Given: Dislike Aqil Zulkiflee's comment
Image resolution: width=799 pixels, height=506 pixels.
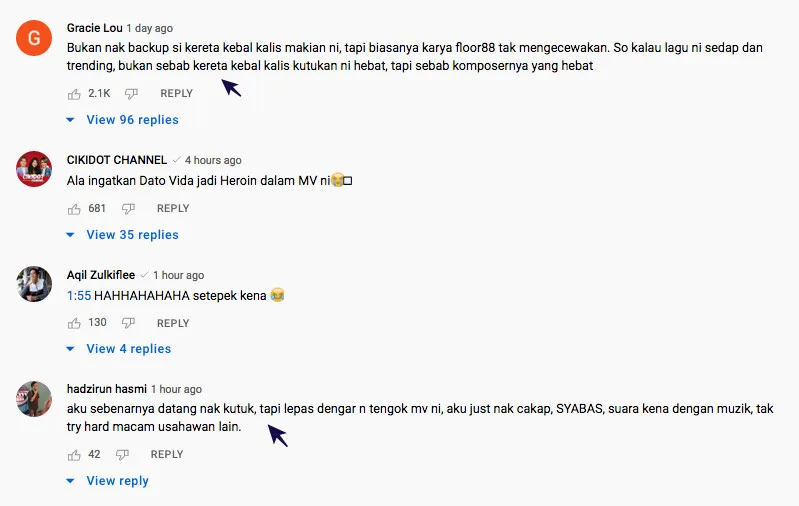Looking at the screenshot, I should tap(128, 323).
